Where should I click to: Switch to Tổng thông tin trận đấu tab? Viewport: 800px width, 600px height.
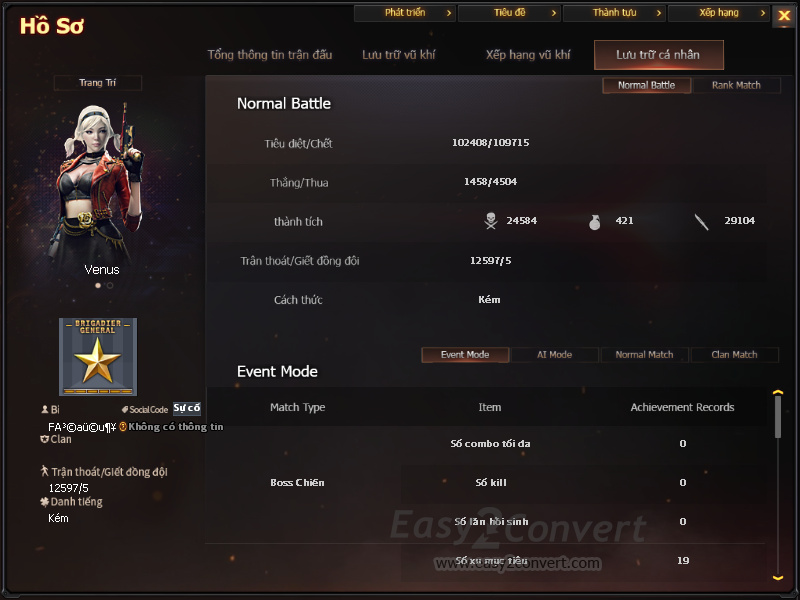(x=270, y=55)
